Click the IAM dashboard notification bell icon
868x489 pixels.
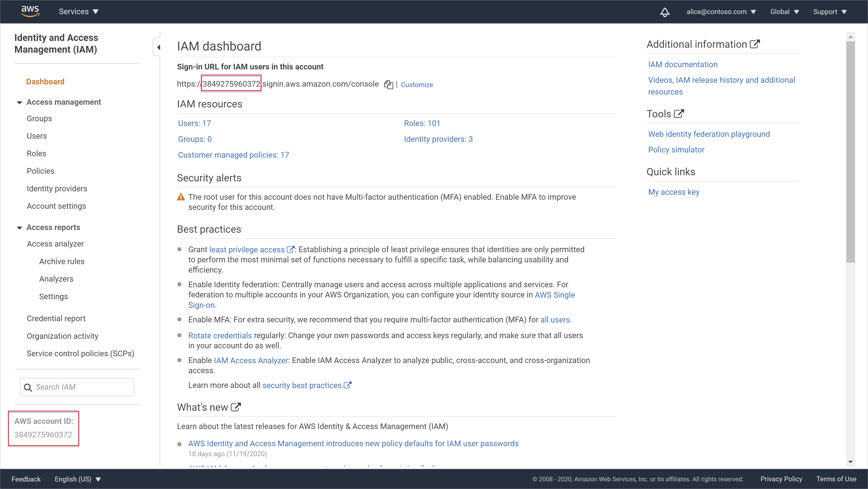click(664, 11)
